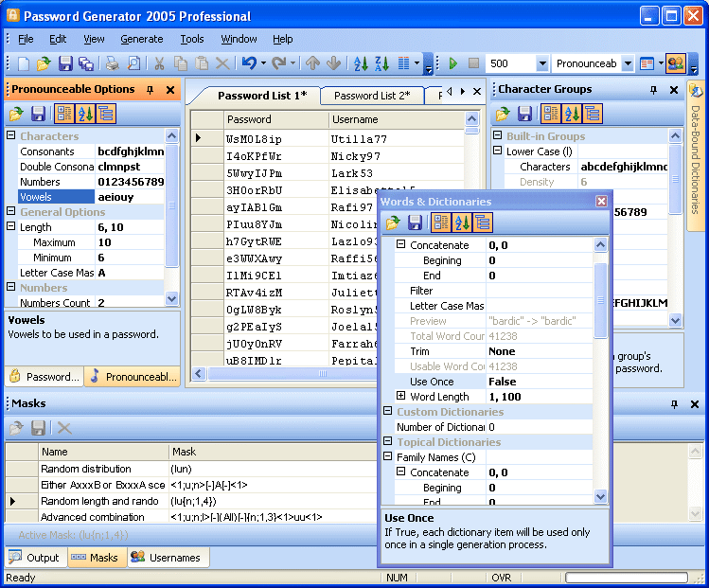Toggle Alphabetical sort in Character Groups panel
This screenshot has height=588, width=709.
[572, 114]
